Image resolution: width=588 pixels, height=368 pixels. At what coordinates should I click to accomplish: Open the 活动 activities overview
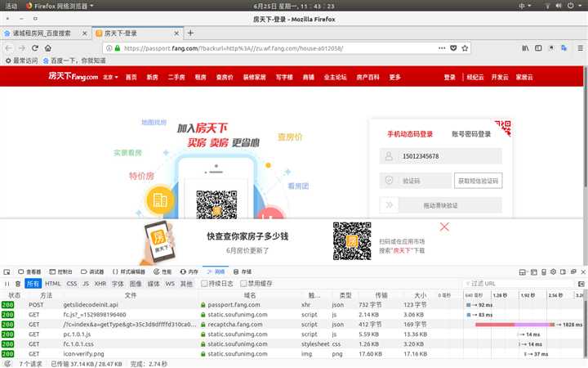[11, 6]
